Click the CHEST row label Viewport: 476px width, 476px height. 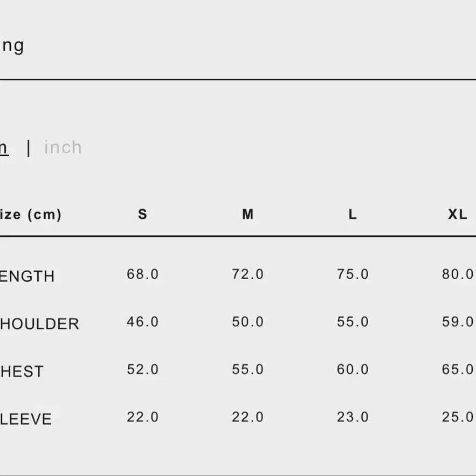22,371
